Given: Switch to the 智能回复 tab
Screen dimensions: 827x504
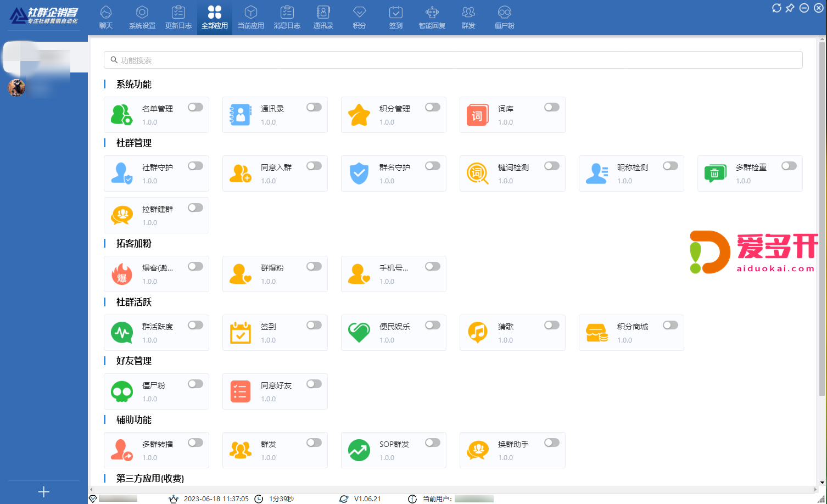Looking at the screenshot, I should [432, 18].
